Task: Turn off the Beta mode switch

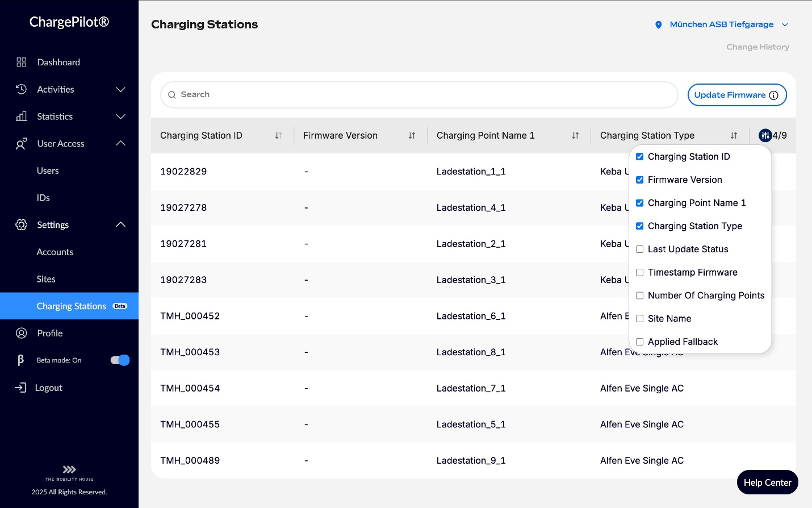Action: point(120,360)
